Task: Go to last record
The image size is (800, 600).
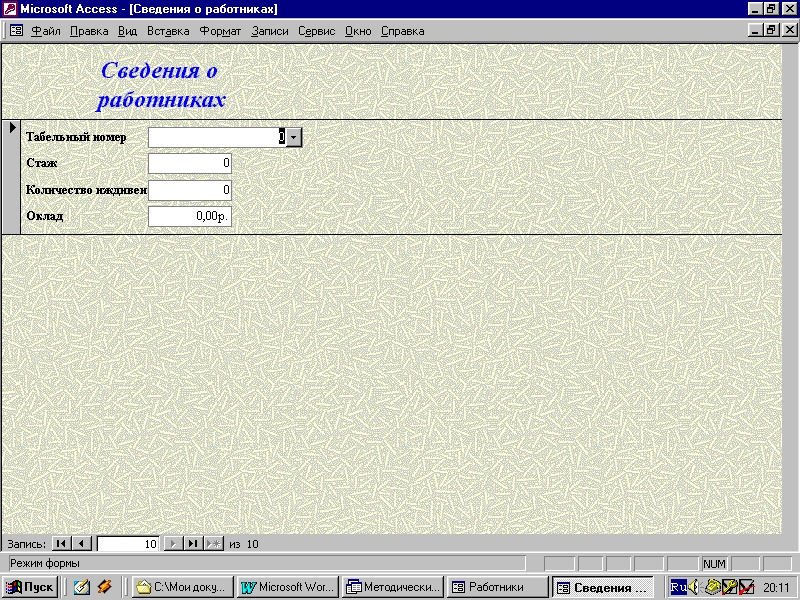Action: [x=193, y=544]
